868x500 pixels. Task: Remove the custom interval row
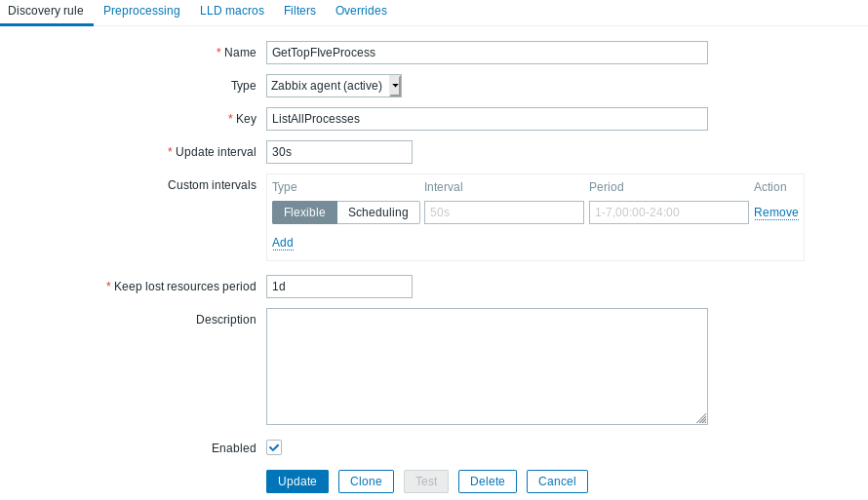tap(776, 212)
